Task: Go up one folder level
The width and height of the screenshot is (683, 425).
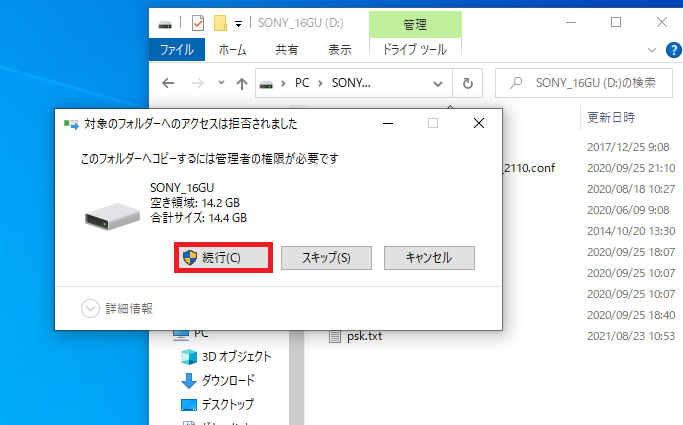Action: (242, 83)
